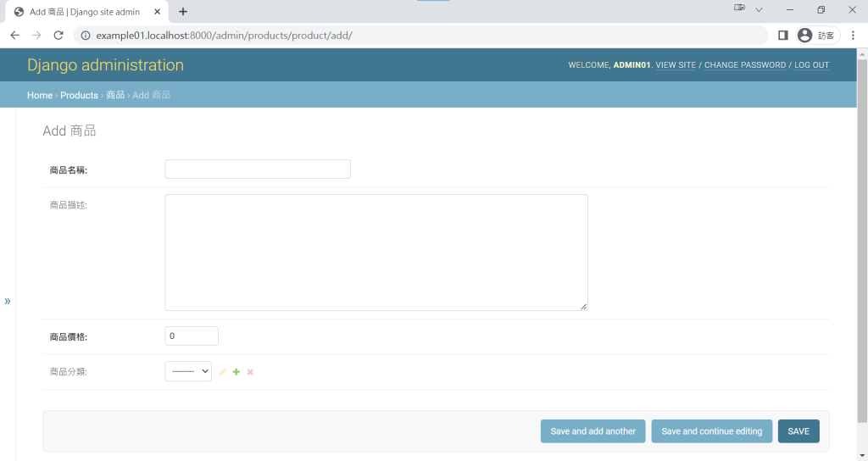The height and width of the screenshot is (461, 868).
Task: Add a new category with the green plus icon
Action: coord(236,372)
